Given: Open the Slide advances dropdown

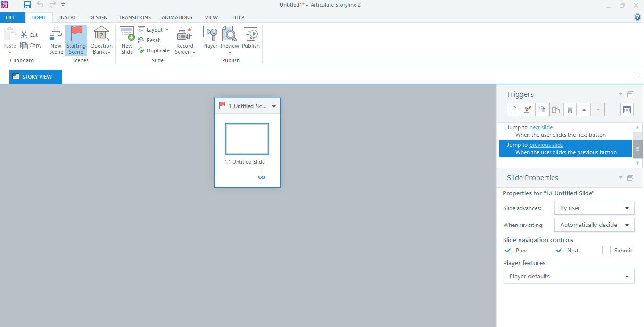Looking at the screenshot, I should click(x=594, y=208).
